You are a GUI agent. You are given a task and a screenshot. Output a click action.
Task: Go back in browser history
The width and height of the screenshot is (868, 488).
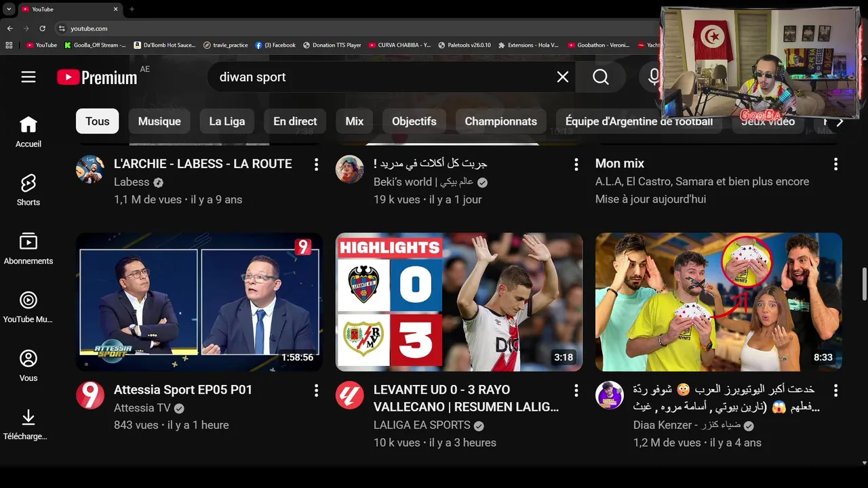tap(9, 28)
